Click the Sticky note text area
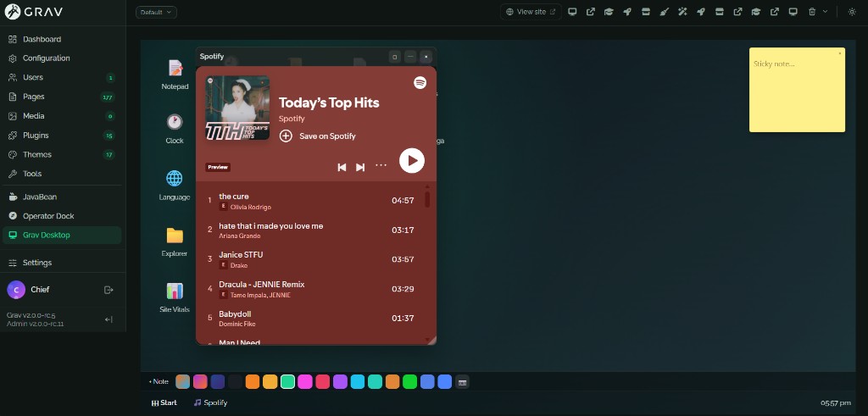 [797, 94]
